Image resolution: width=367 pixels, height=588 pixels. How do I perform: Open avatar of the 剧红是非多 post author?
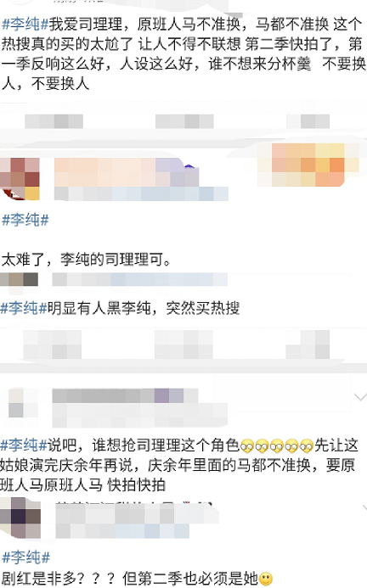tap(20, 518)
